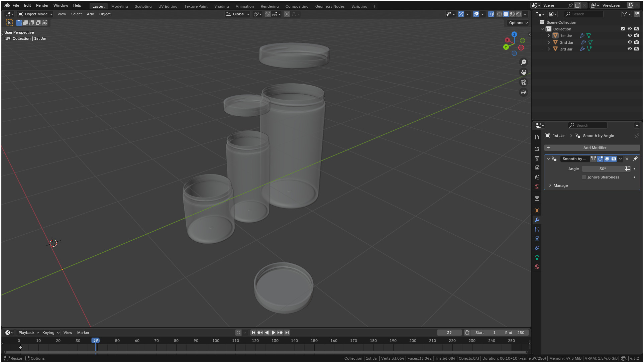644x363 pixels.
Task: Select the Tool properties tab icon
Action: click(537, 137)
